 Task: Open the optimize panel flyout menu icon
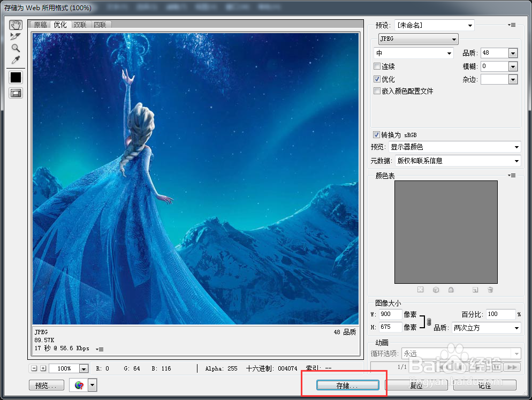[x=512, y=25]
